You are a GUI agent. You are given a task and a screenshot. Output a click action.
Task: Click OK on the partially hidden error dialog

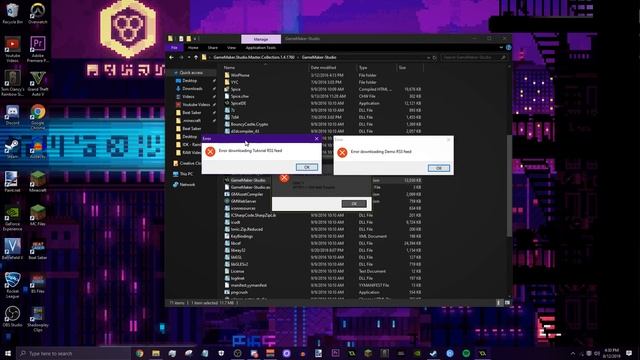354,204
